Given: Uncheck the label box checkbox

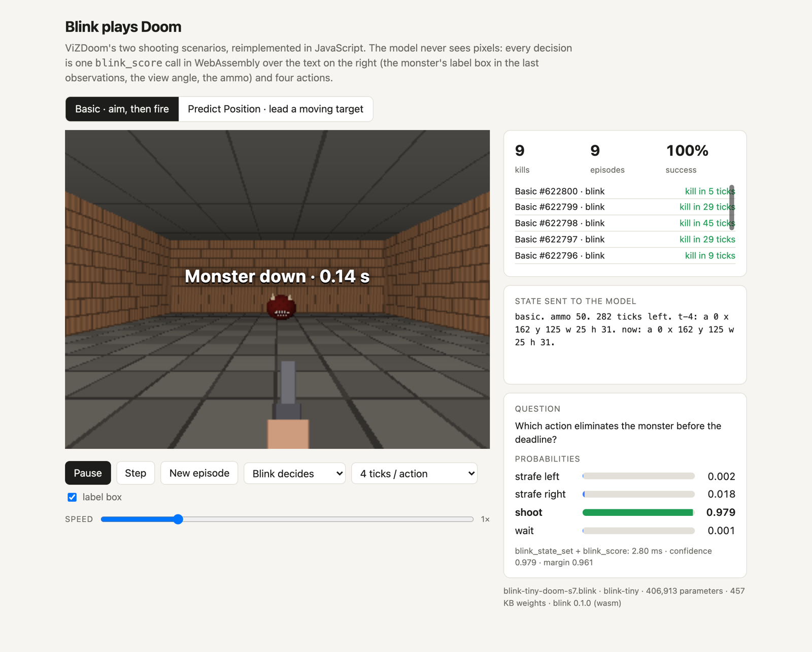Looking at the screenshot, I should (72, 497).
